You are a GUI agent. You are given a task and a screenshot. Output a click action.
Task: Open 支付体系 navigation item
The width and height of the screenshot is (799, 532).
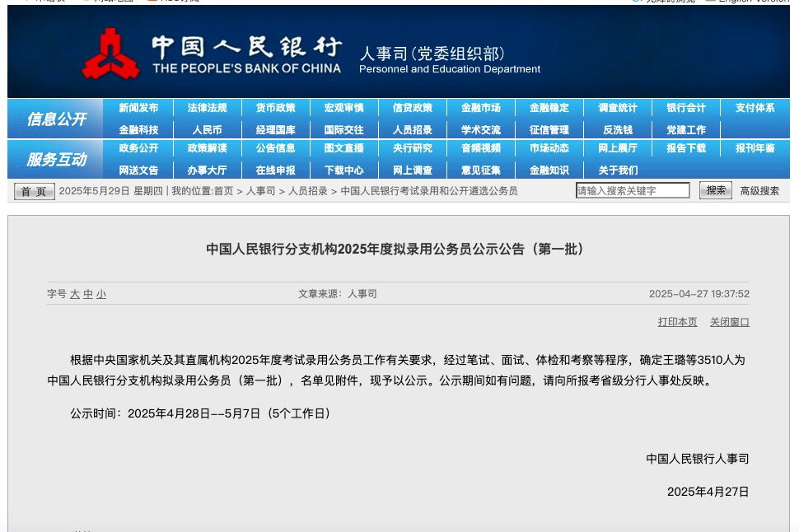tap(755, 108)
